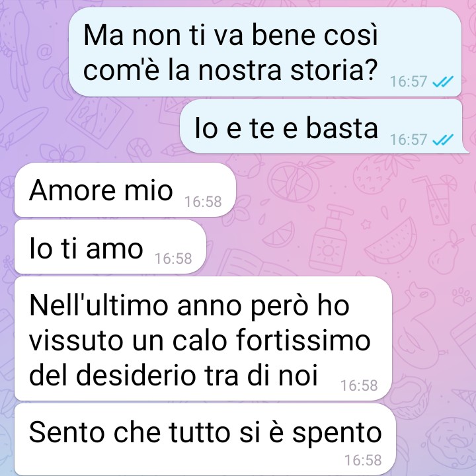Click read checkmarks on 'com'è la nostra storia?' message
The height and width of the screenshot is (476, 476).
coord(442,81)
